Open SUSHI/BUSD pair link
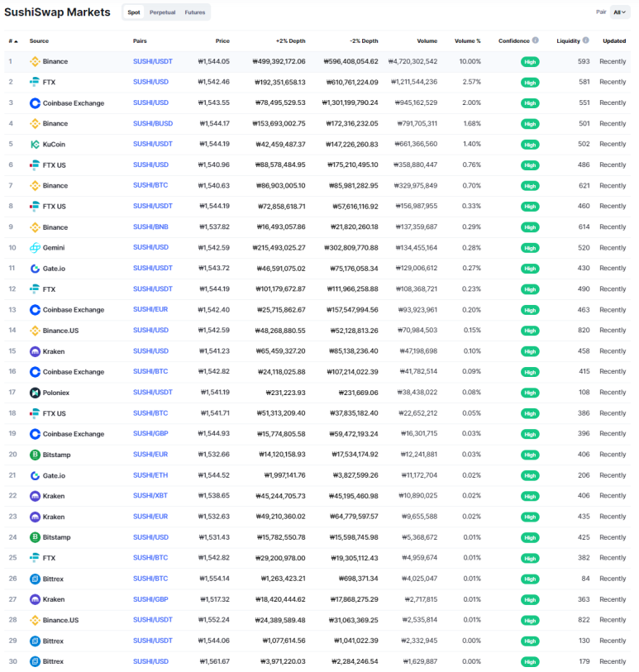This screenshot has width=639, height=672. pyautogui.click(x=153, y=124)
